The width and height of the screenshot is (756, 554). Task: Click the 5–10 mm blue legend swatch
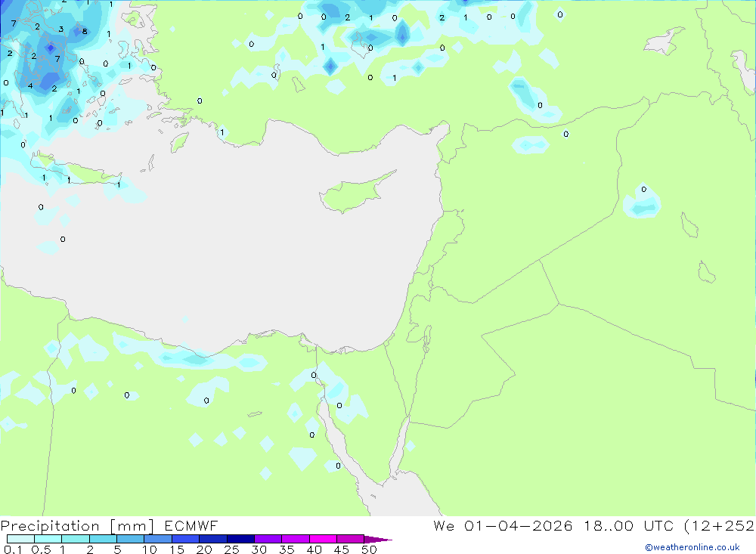tap(130, 539)
